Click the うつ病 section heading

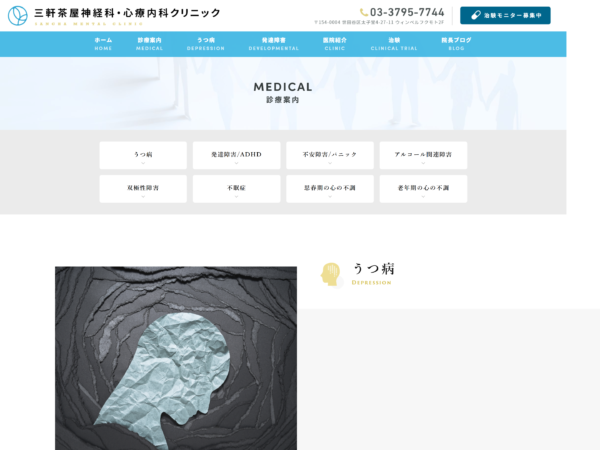(373, 269)
